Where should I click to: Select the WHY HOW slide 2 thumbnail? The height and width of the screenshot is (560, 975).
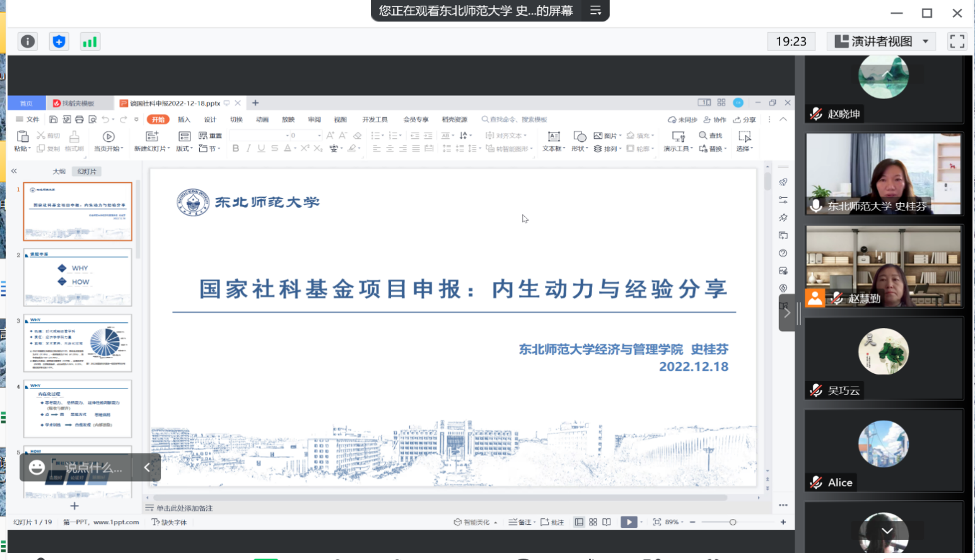(78, 277)
